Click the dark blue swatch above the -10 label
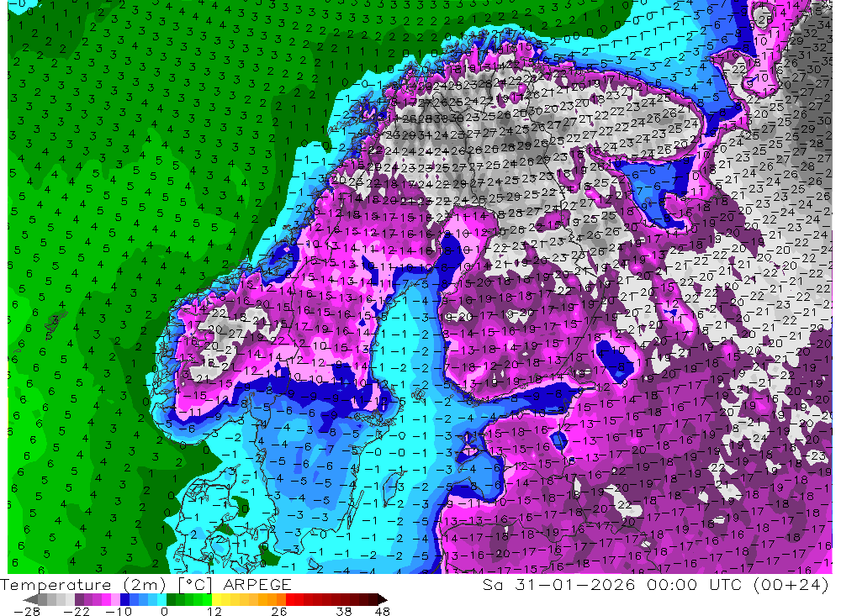841x616 pixels. pyautogui.click(x=124, y=599)
